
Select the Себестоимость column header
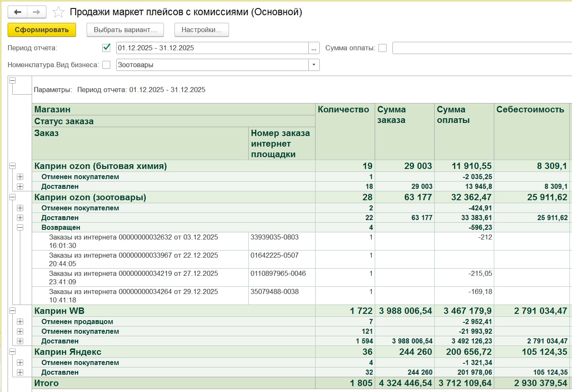point(532,131)
